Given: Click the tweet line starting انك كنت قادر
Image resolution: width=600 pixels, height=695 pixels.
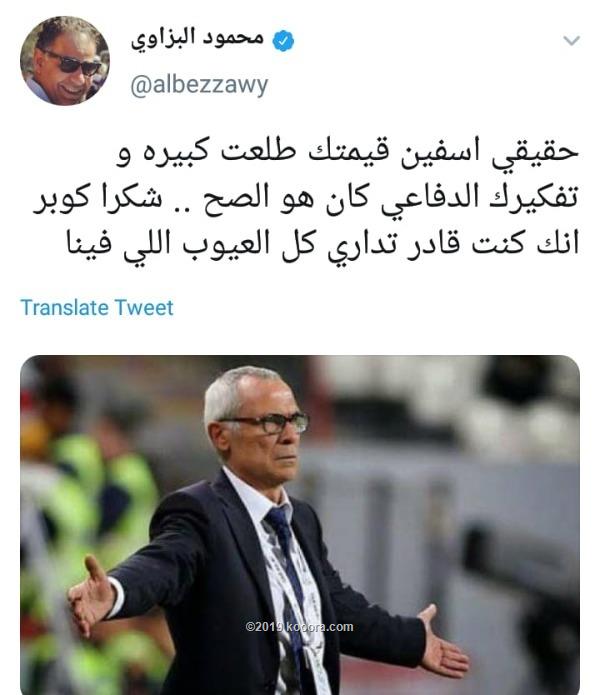Looking at the screenshot, I should (x=323, y=245).
